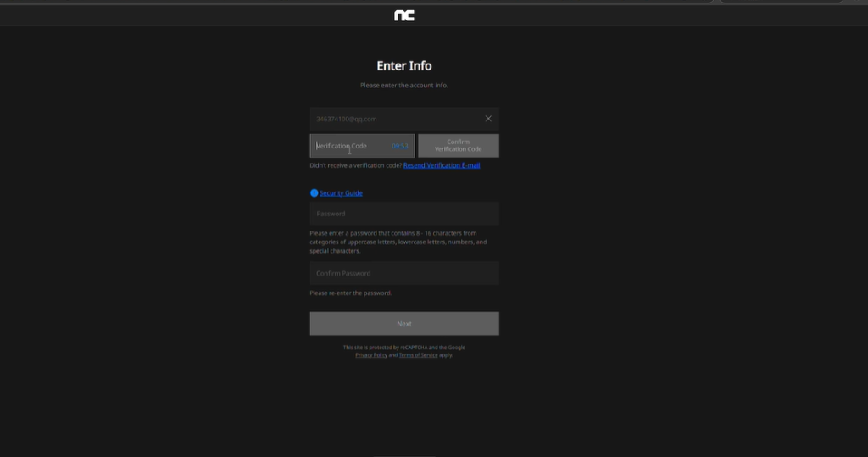
Task: Click the NC logo in the header
Action: [404, 15]
